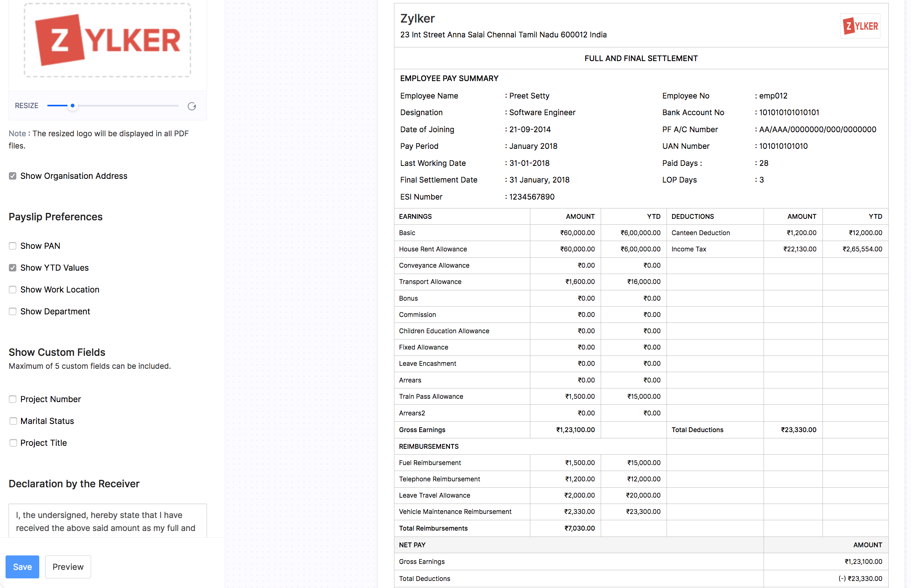Click the 'Transport Allowance' row label
The image size is (911, 588).
430,282
